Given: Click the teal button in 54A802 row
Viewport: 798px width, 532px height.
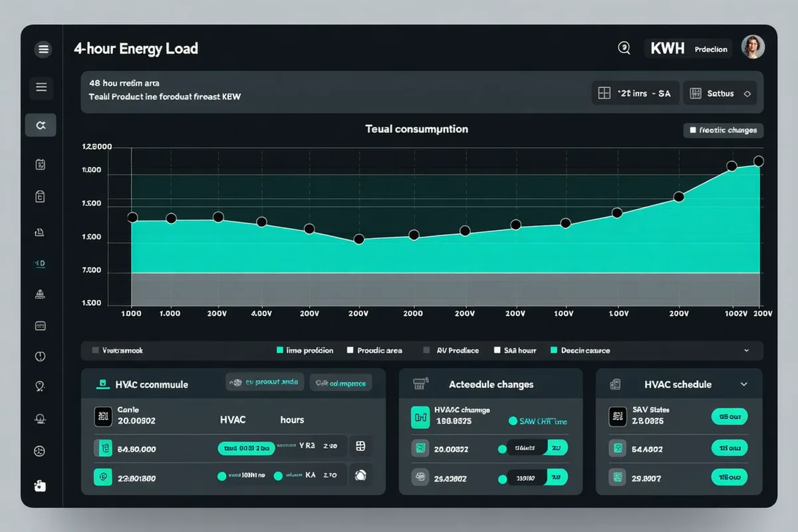Looking at the screenshot, I should tap(730, 448).
